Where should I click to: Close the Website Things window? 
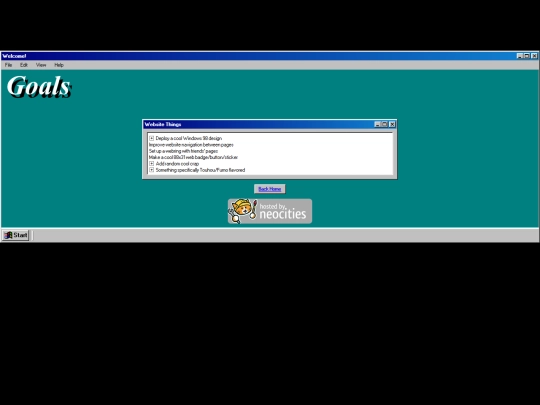[x=392, y=124]
